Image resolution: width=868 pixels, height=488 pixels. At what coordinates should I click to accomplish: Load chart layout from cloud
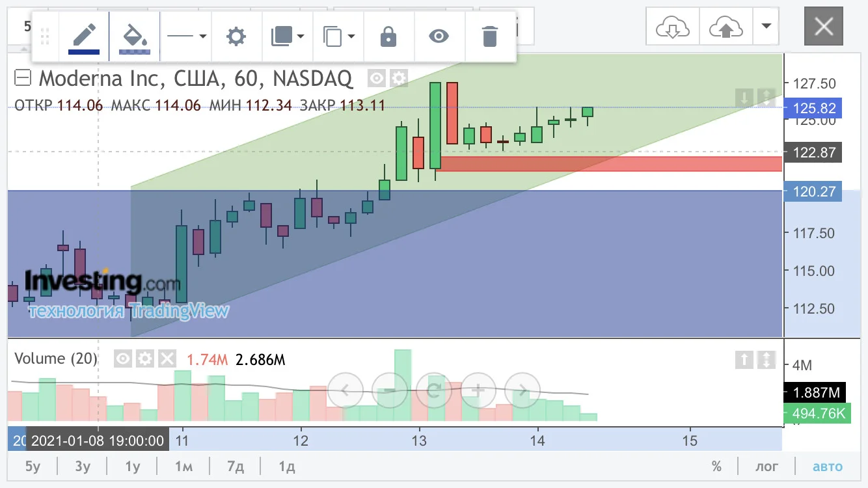tap(673, 27)
